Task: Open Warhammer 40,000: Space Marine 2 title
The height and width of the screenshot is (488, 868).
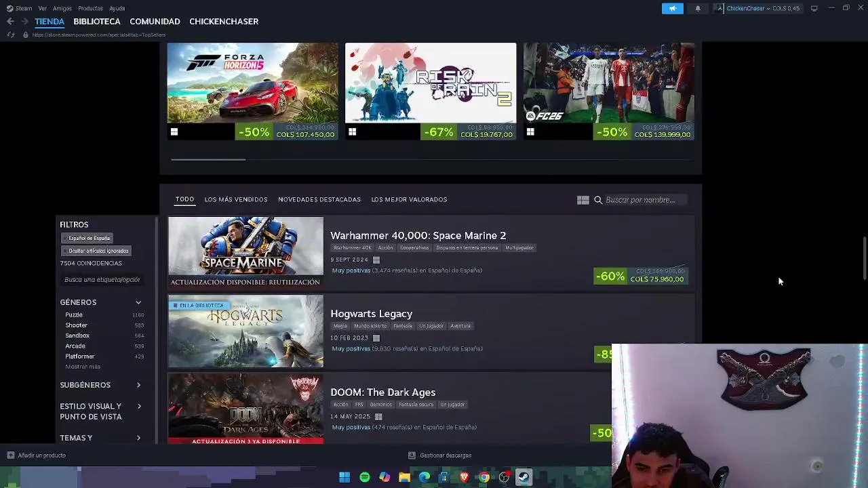Action: coord(418,236)
